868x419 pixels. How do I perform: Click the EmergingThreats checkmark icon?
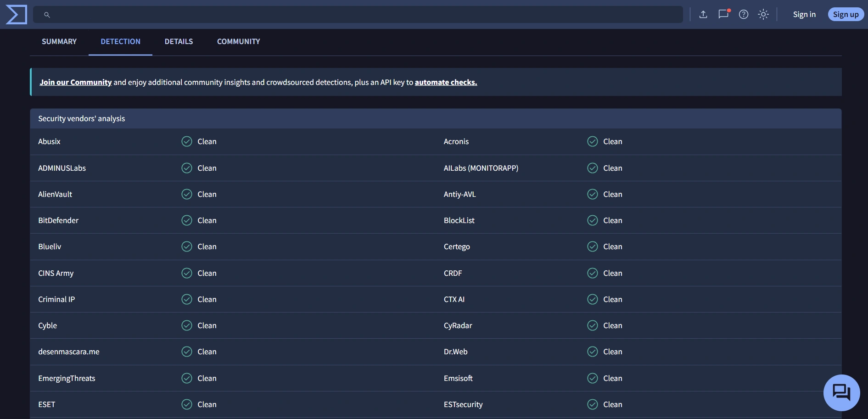187,378
